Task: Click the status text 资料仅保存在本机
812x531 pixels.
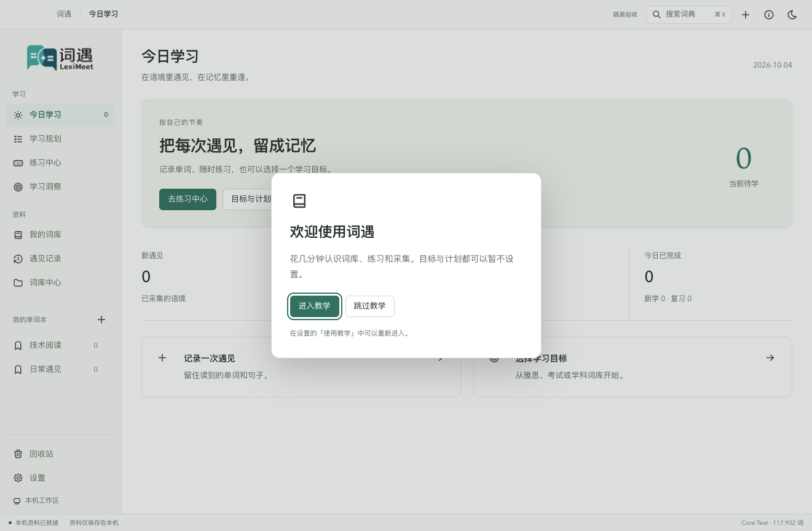Action: pyautogui.click(x=94, y=523)
